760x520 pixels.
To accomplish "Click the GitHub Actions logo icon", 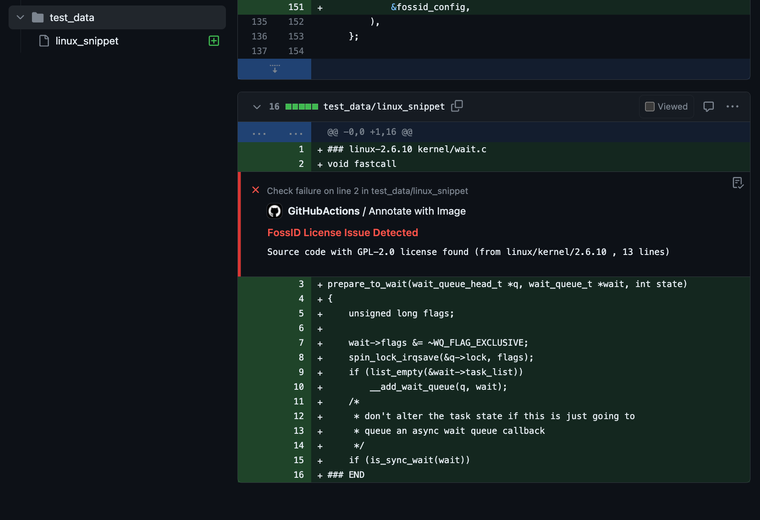I will tap(275, 211).
